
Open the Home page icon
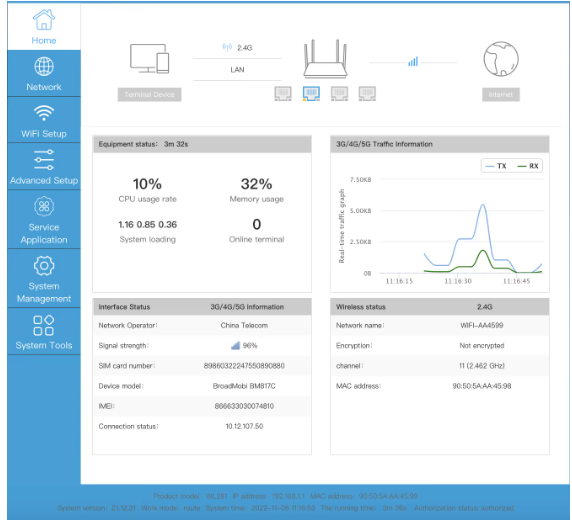point(44,19)
